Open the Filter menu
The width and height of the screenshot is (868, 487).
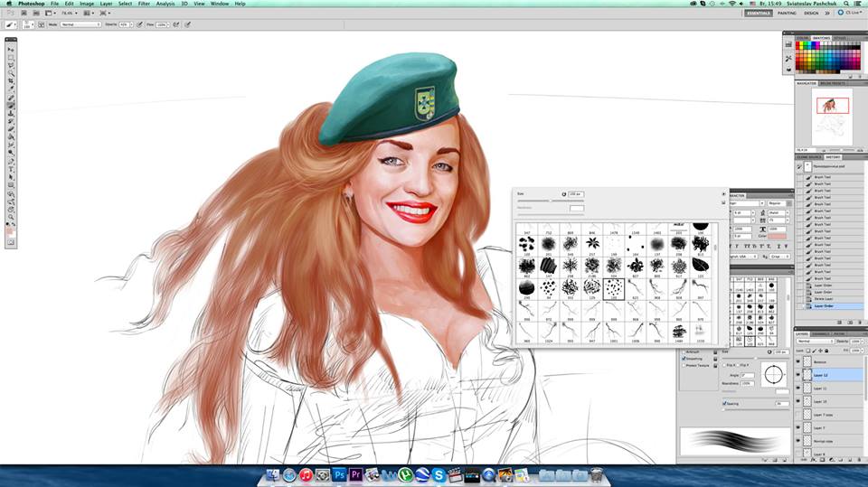click(x=144, y=4)
